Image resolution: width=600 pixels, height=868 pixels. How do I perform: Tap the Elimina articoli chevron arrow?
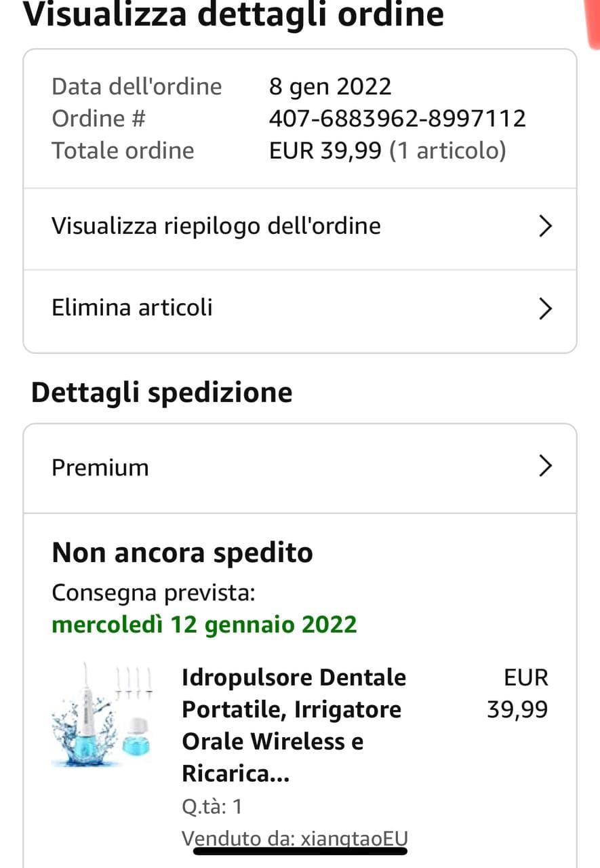point(545,309)
